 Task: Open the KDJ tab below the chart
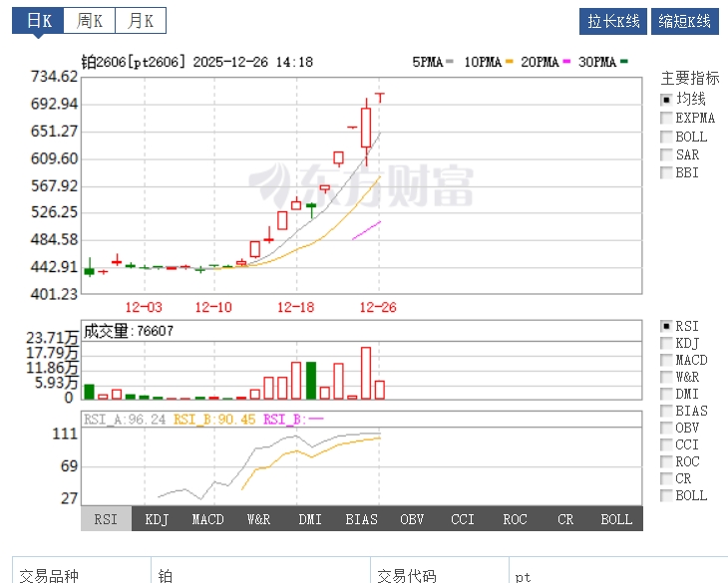(x=157, y=519)
